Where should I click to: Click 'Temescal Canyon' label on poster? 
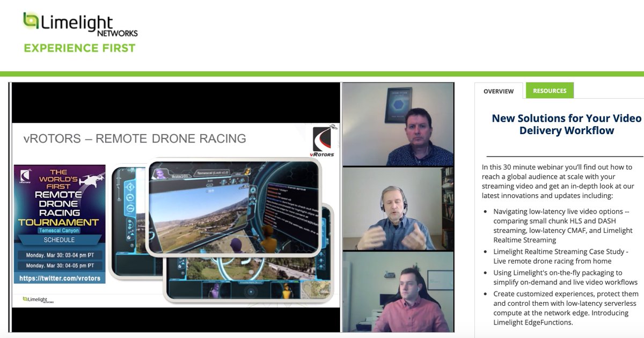click(59, 230)
